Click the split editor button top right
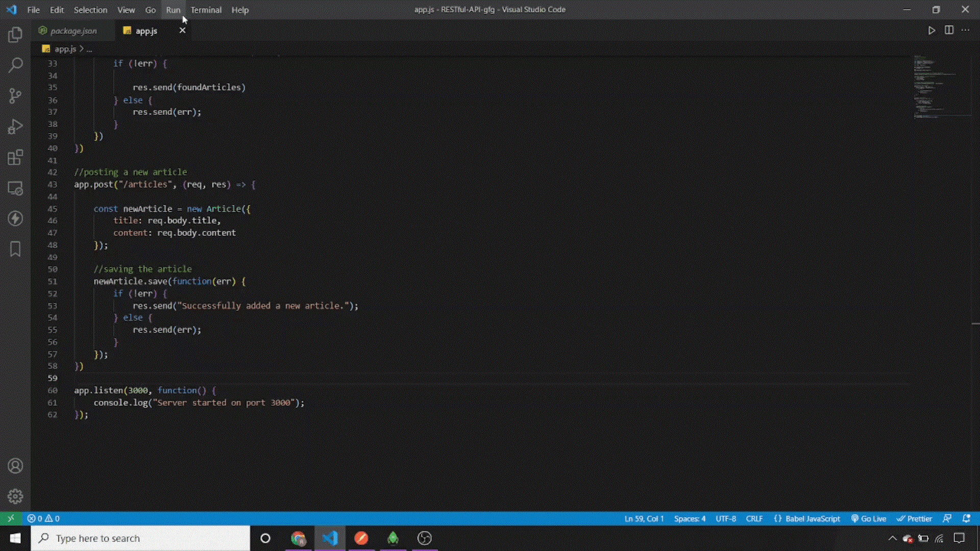980x551 pixels. tap(950, 30)
